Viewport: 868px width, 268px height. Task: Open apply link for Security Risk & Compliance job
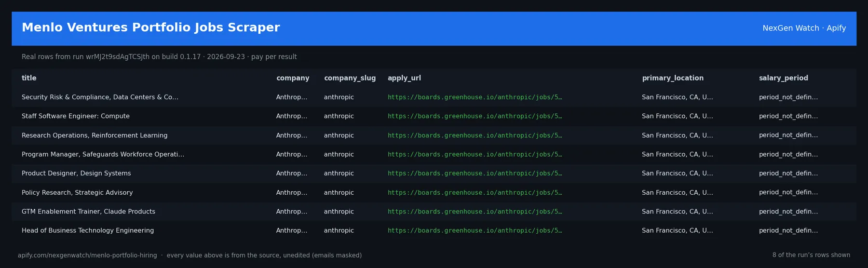click(x=475, y=97)
